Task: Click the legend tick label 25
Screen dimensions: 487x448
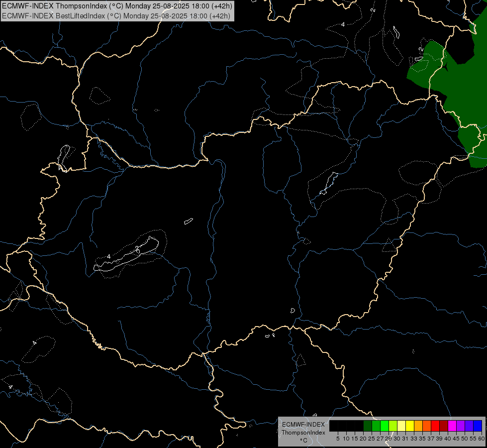Action: click(x=372, y=439)
